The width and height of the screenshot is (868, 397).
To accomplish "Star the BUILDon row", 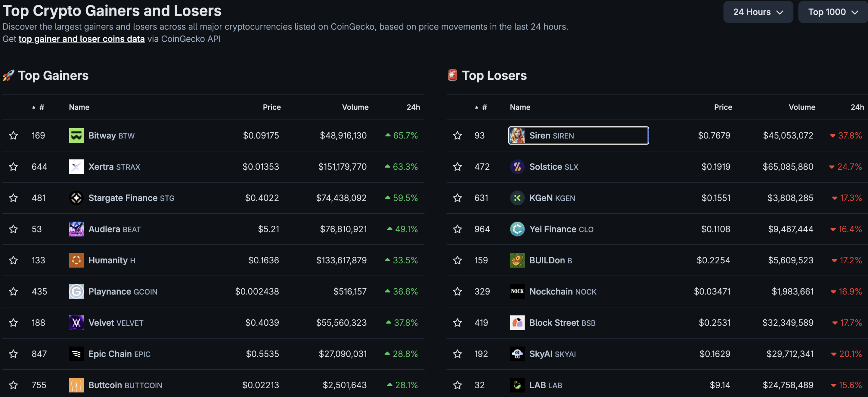I will (x=457, y=261).
